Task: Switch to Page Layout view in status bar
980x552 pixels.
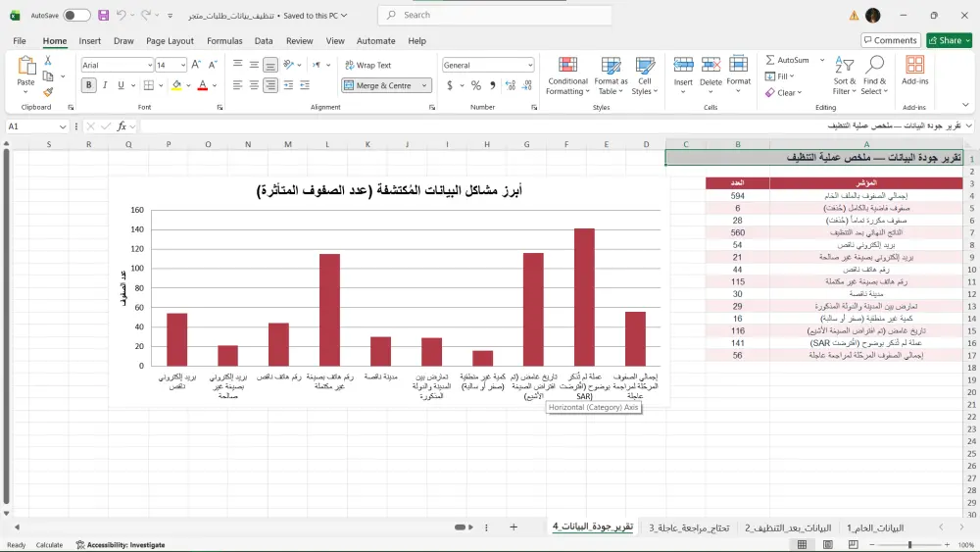Action: pos(827,544)
